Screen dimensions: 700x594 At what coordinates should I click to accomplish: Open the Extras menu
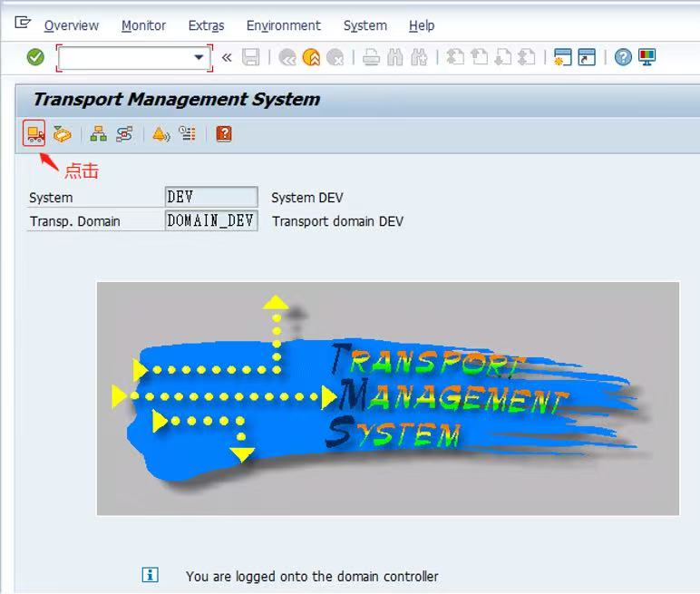tap(206, 26)
